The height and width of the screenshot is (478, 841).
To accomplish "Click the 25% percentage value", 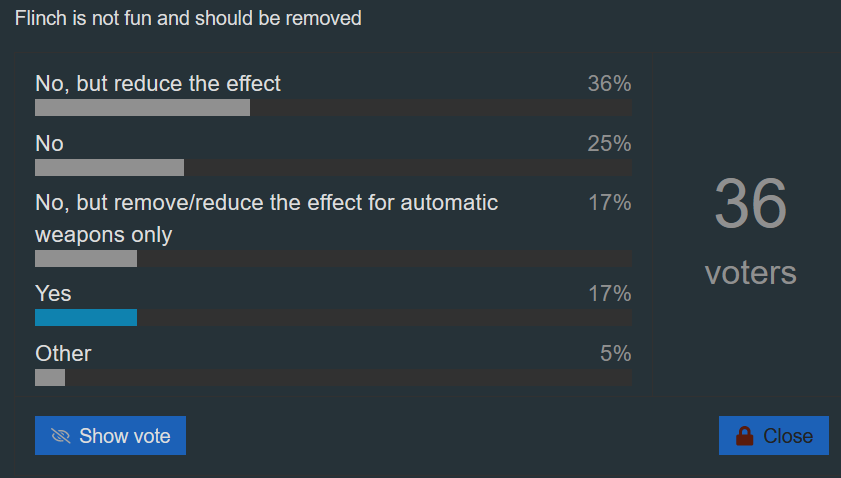I will tap(609, 144).
